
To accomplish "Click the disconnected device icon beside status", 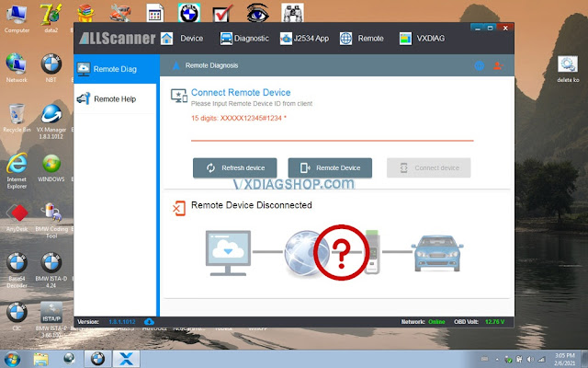I will click(x=179, y=208).
